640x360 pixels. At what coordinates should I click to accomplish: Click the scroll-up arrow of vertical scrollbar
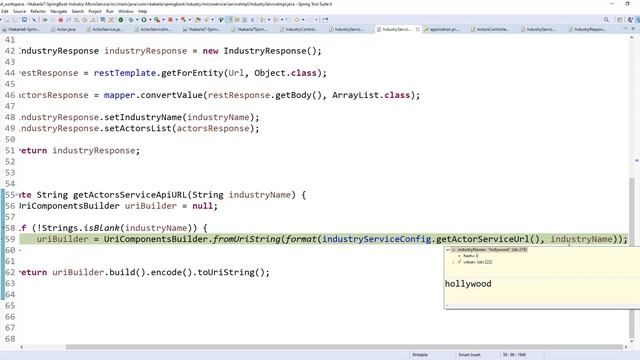click(632, 38)
